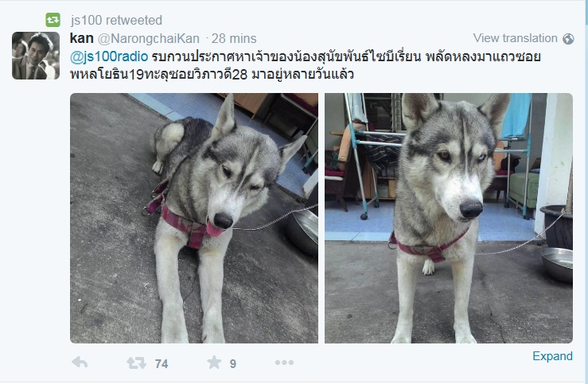The height and width of the screenshot is (384, 588).
Task: Expand the tweet using the Expand link
Action: tap(552, 356)
